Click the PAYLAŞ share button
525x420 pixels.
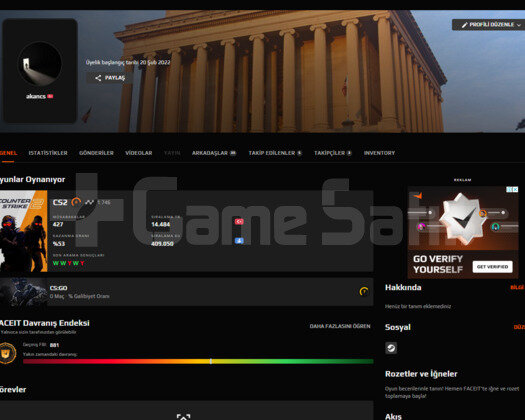pos(110,78)
